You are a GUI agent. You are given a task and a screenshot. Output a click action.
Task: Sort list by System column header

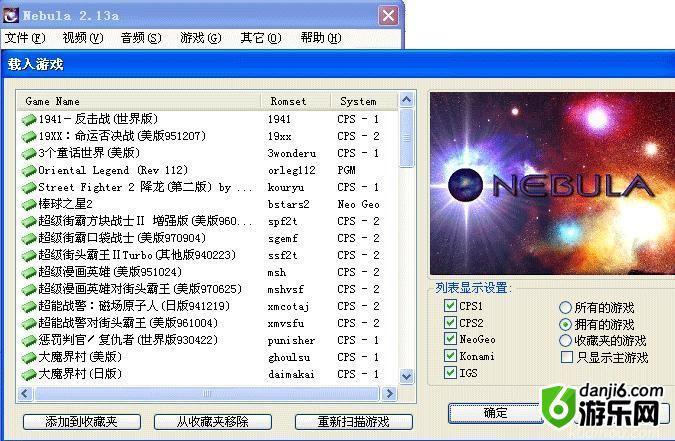click(364, 102)
